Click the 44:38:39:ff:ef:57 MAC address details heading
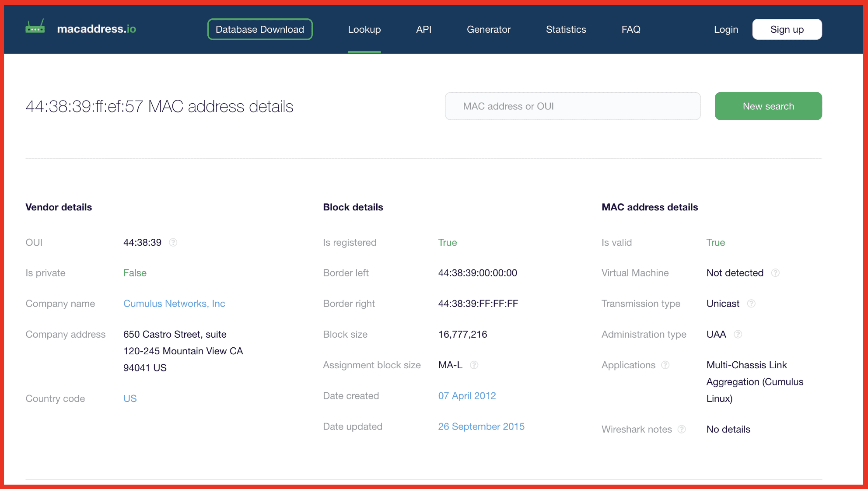Screen dimensions: 868x489 click(x=159, y=106)
